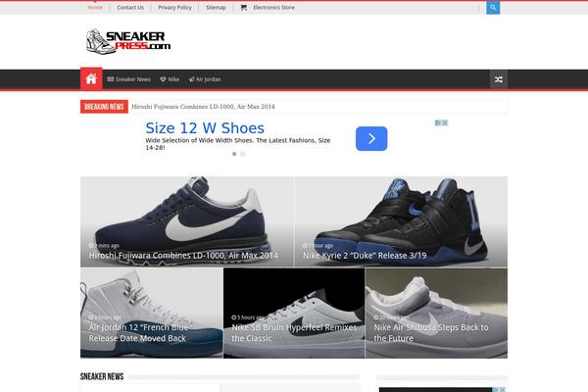Viewport: 588px width, 392px height.
Task: Click the Breaking News red label
Action: [104, 107]
